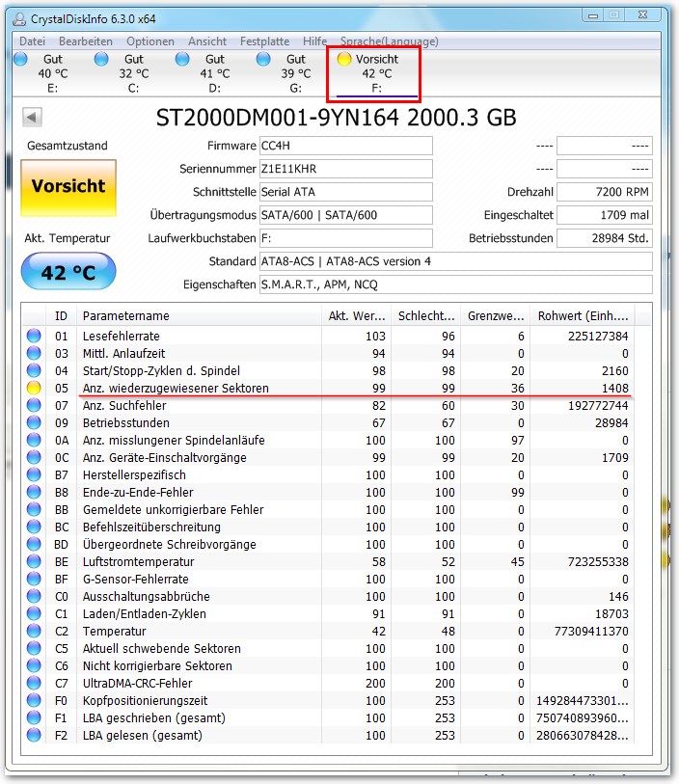Screen dimensions: 679x784
Task: Click the Standard ATA8-ACS field
Action: 456,261
